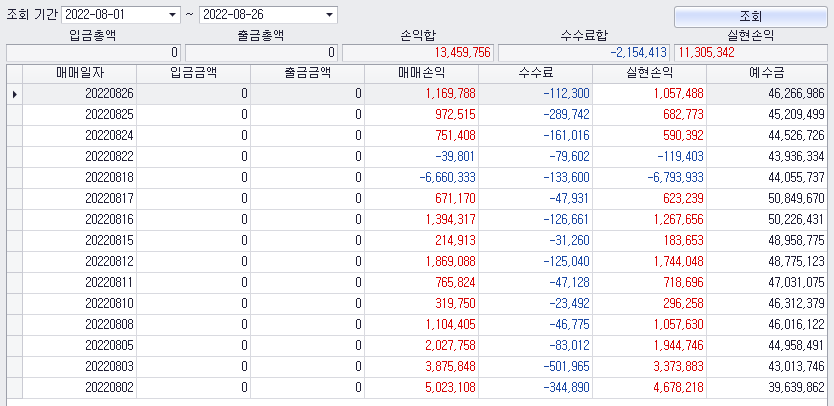Open the end date 2022-08-26 dropdown arrow
834x406 pixels.
coord(330,15)
